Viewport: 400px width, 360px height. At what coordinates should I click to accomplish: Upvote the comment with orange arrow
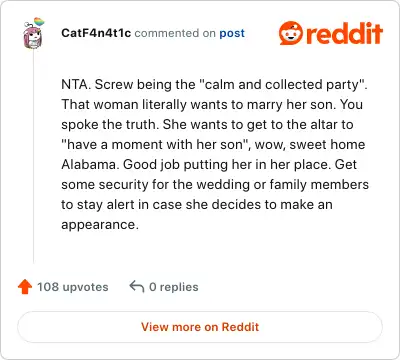[x=25, y=287]
